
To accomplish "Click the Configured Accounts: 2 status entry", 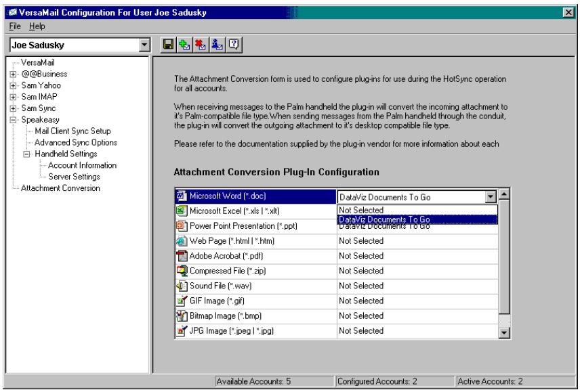I will pyautogui.click(x=394, y=381).
